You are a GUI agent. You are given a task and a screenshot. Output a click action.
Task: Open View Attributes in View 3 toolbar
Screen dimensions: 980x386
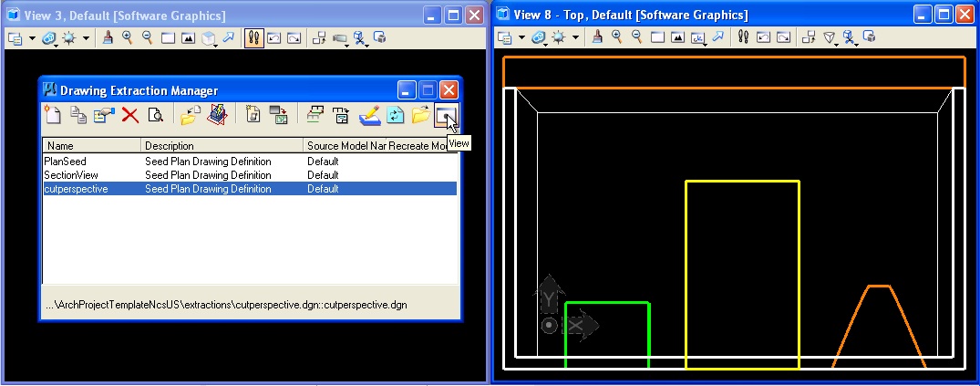coord(15,38)
